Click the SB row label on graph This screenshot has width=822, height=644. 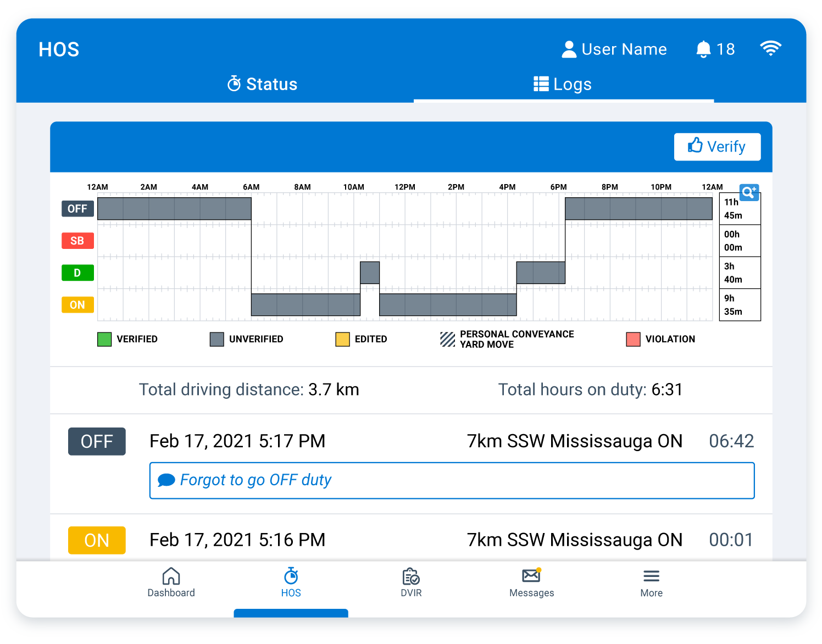pos(77,241)
